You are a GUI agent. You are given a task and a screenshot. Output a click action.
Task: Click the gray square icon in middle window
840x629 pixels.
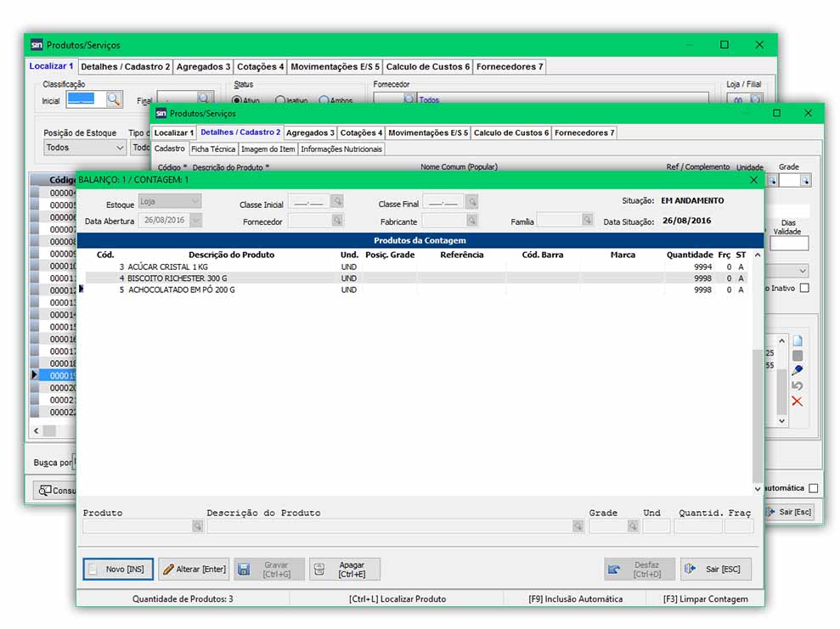pos(798,356)
